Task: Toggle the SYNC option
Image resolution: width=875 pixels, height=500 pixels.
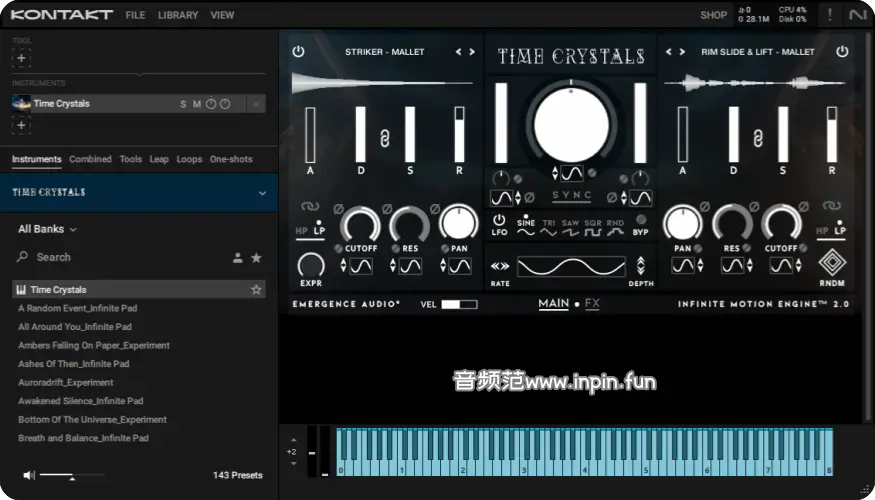Action: click(x=571, y=195)
